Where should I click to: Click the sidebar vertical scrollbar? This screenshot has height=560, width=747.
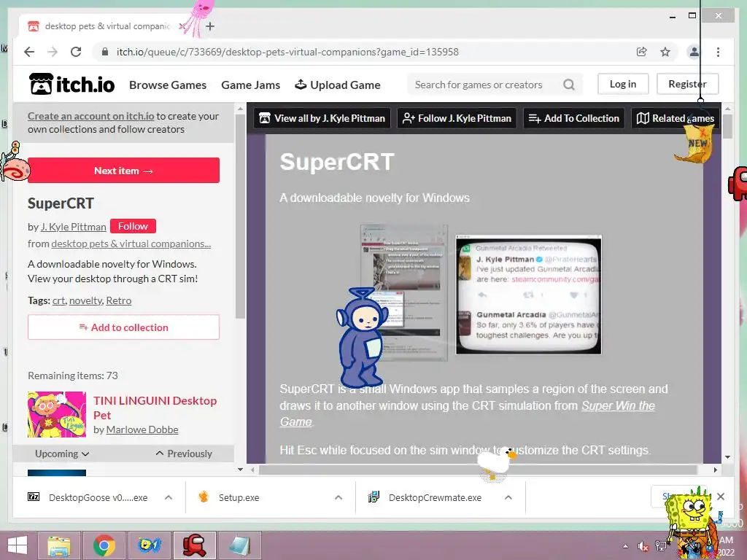(240, 217)
